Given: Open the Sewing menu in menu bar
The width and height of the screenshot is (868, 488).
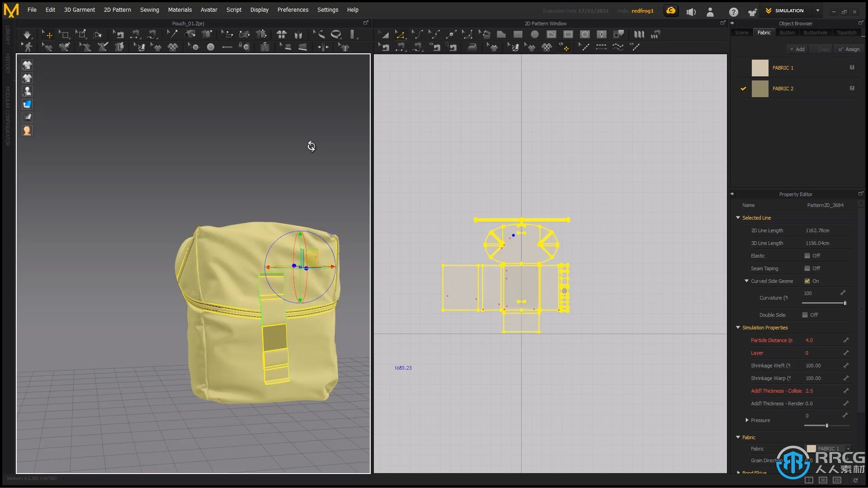Looking at the screenshot, I should click(x=149, y=9).
